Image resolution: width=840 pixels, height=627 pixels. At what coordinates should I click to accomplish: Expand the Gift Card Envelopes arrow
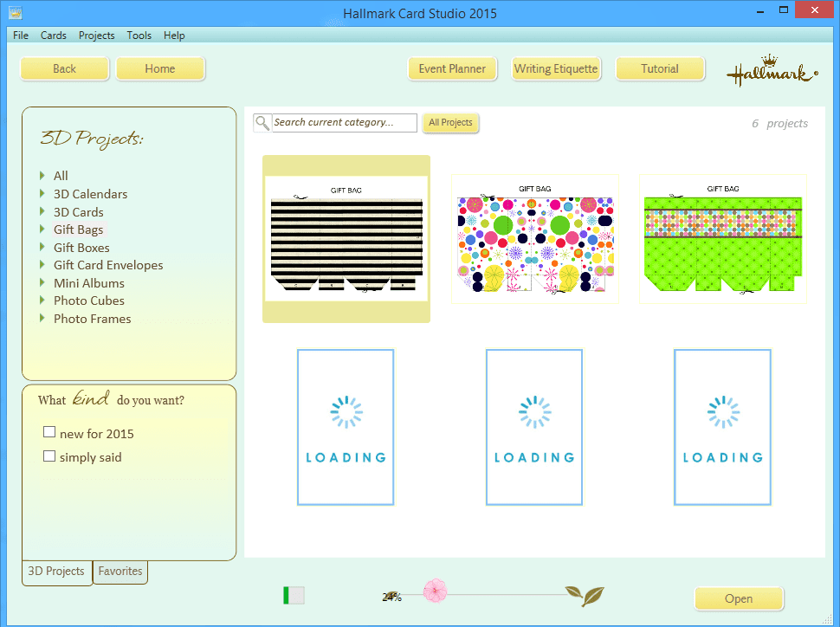pyautogui.click(x=42, y=264)
